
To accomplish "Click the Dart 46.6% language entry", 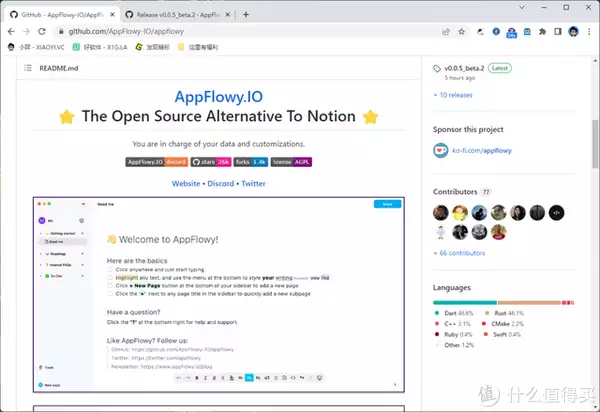I will [454, 313].
